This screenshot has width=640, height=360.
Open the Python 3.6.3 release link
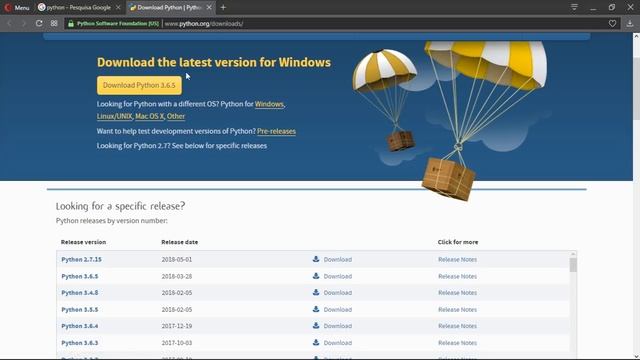click(x=80, y=343)
